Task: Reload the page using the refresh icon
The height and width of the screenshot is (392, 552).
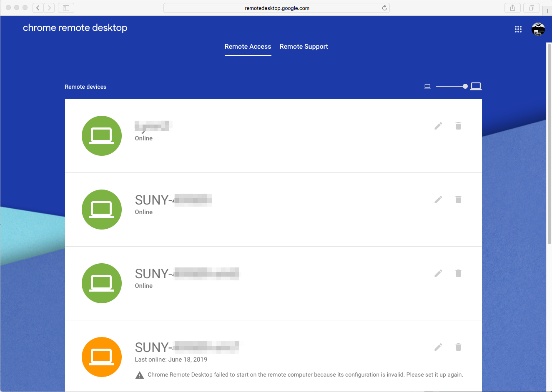Action: [384, 8]
